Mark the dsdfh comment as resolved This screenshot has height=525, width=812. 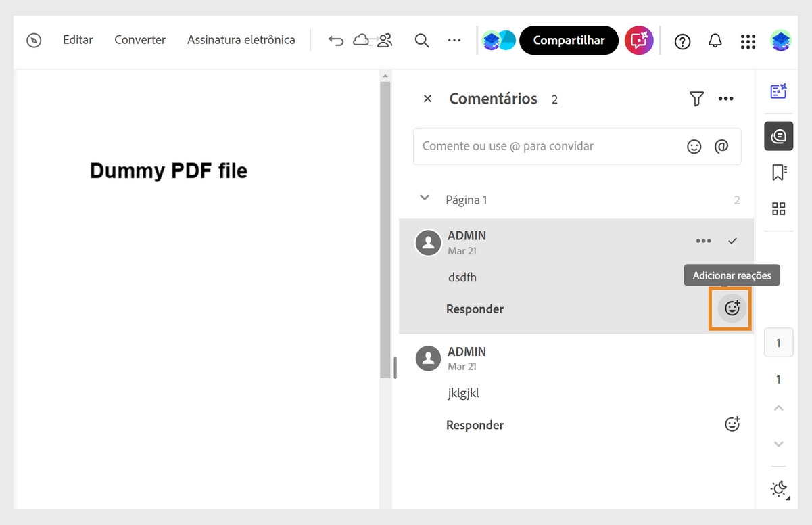(732, 240)
